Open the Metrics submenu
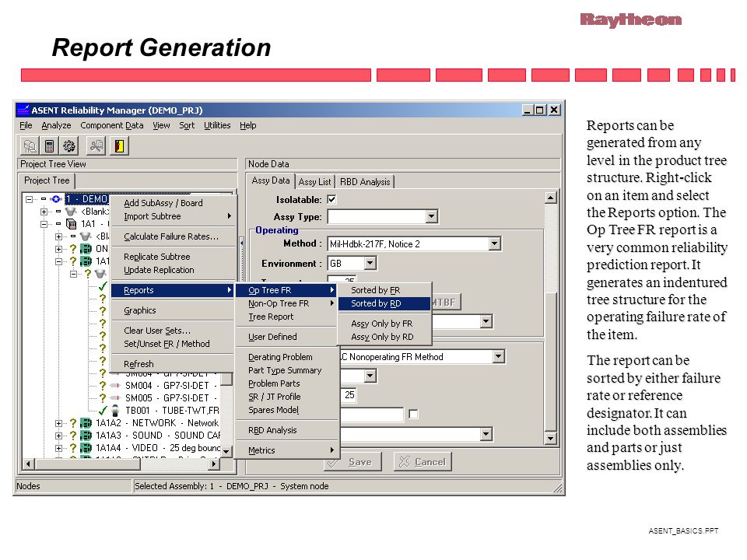The image size is (747, 560). 287,450
